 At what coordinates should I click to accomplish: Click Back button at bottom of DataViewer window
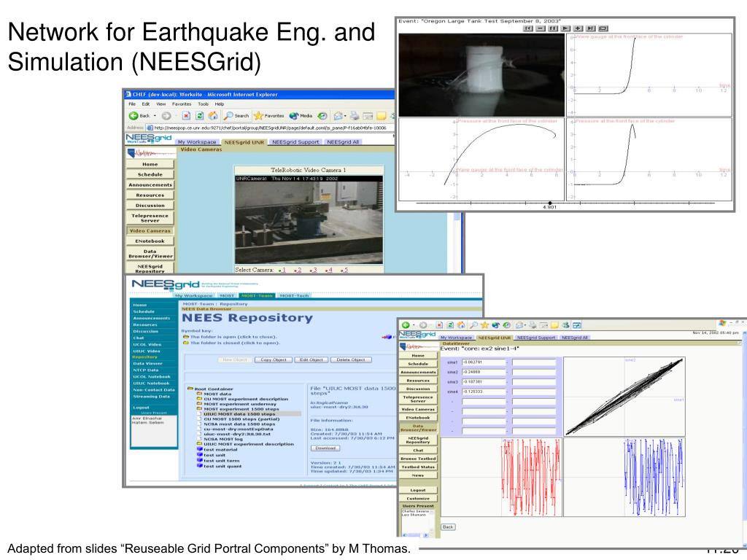448,526
